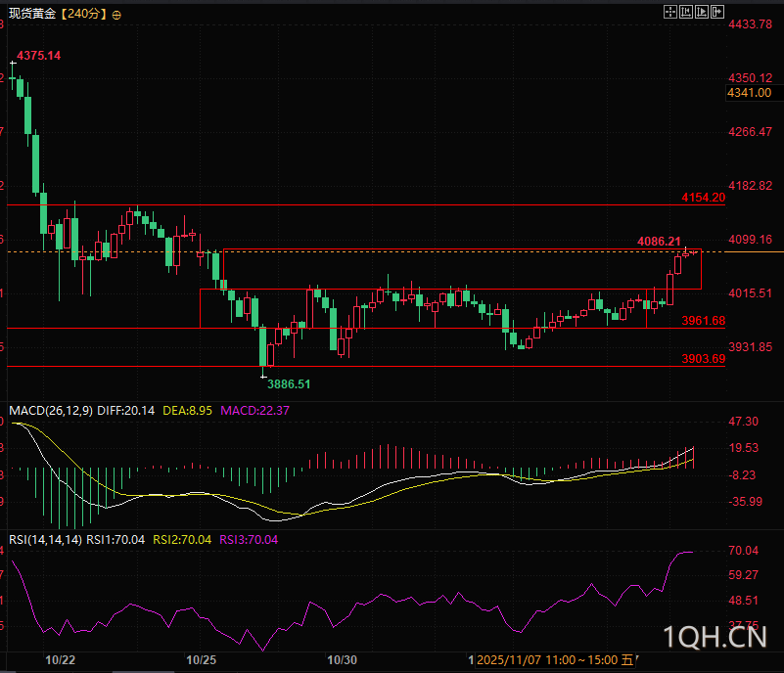Click the circled-plus icon beside 240分
Screen dimensions: 784x673
117,15
